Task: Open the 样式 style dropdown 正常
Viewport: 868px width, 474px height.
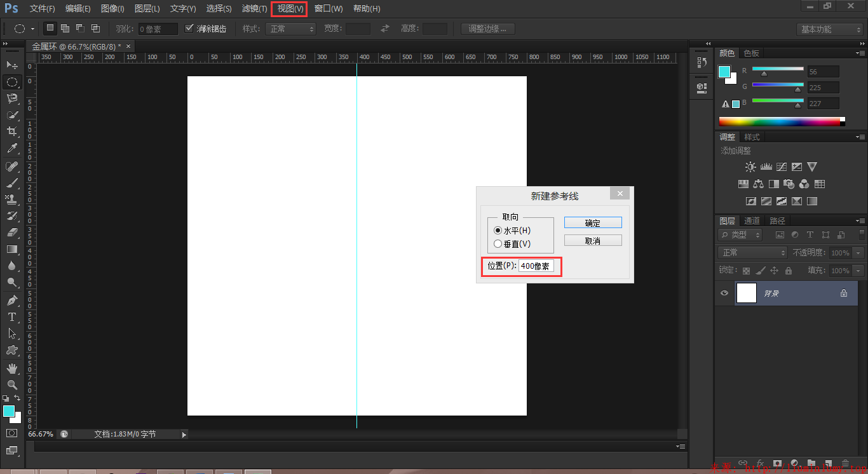Action: click(x=291, y=29)
